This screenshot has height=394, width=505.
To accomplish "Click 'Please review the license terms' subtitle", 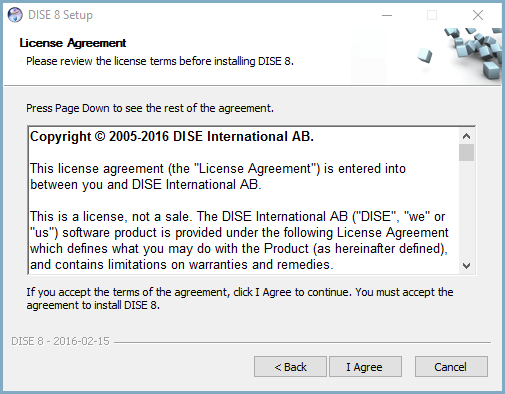I will 160,61.
